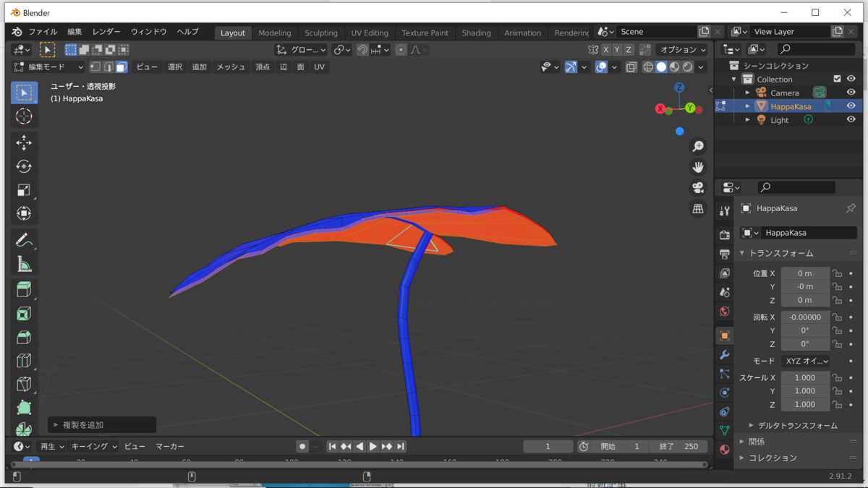Toggle Z mirror axis button

629,50
